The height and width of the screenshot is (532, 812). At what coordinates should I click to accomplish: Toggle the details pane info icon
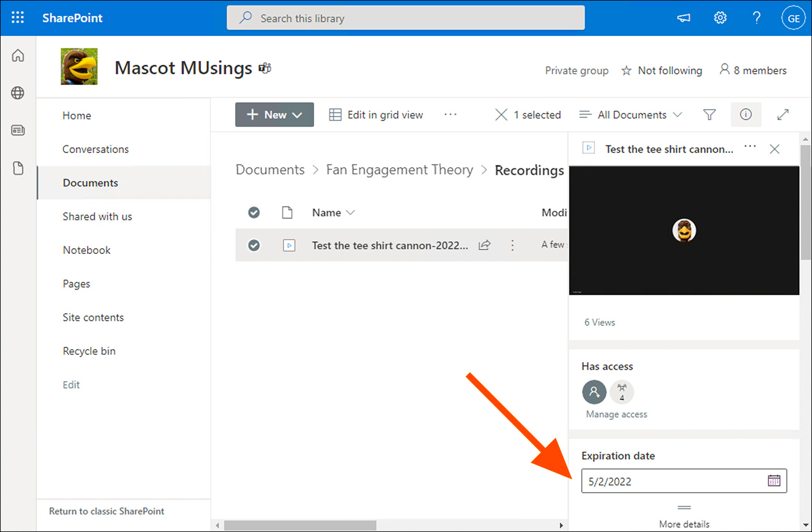point(746,115)
